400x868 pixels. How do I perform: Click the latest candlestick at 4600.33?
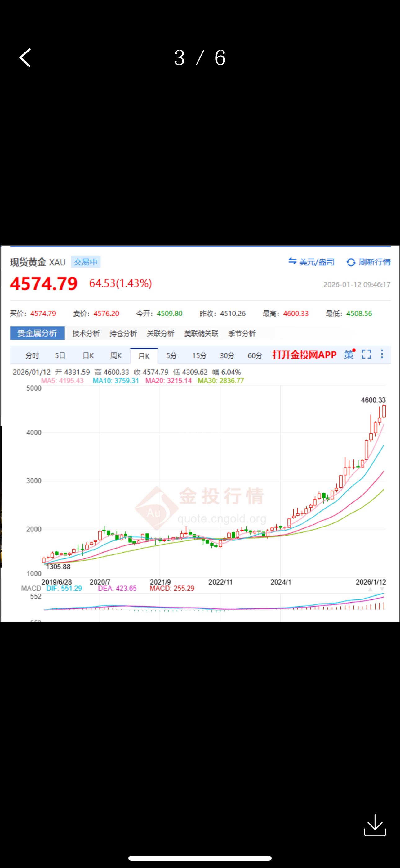tap(384, 411)
